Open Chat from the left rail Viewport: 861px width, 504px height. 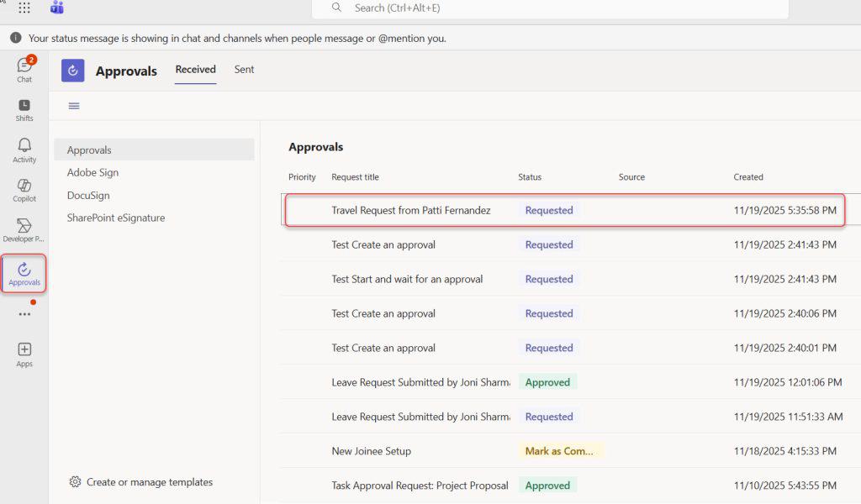click(x=24, y=66)
